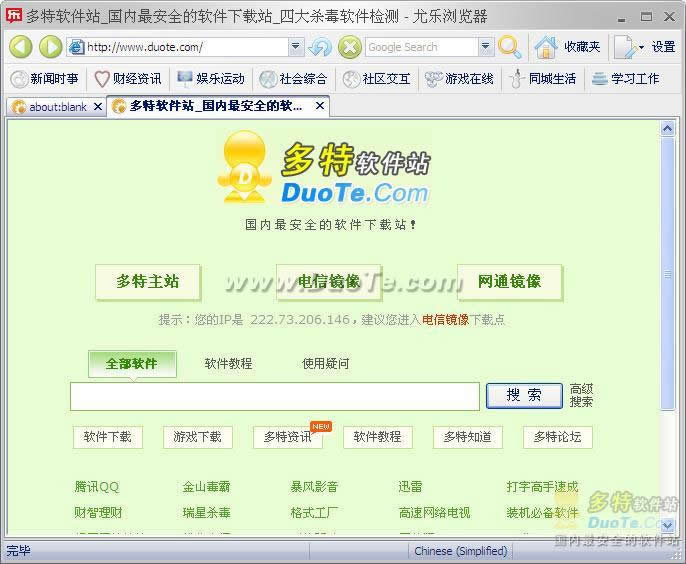Click the 搜索 search button

tap(524, 396)
